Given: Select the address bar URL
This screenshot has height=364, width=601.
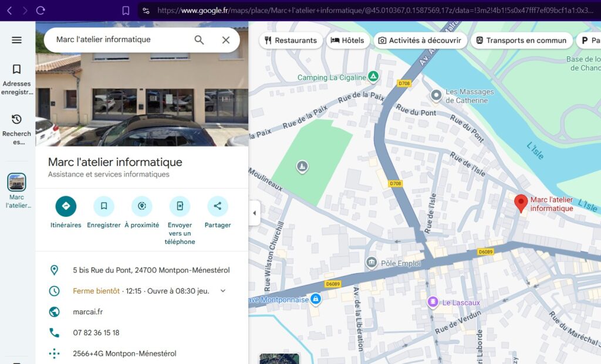Looking at the screenshot, I should 376,11.
